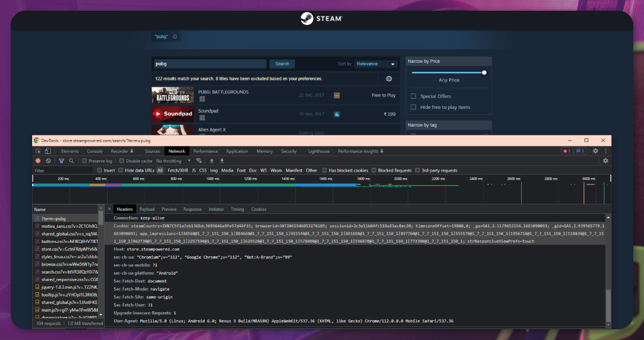Open the Sources tab

tap(152, 151)
